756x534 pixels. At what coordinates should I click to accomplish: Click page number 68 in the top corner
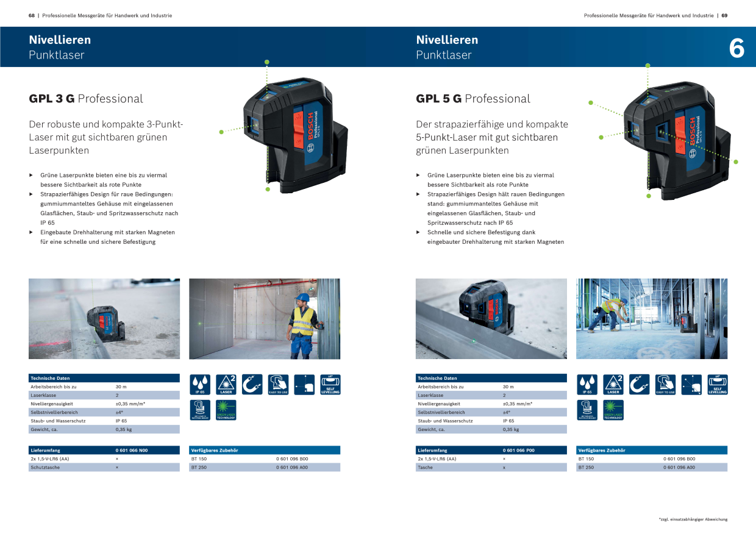coord(32,16)
